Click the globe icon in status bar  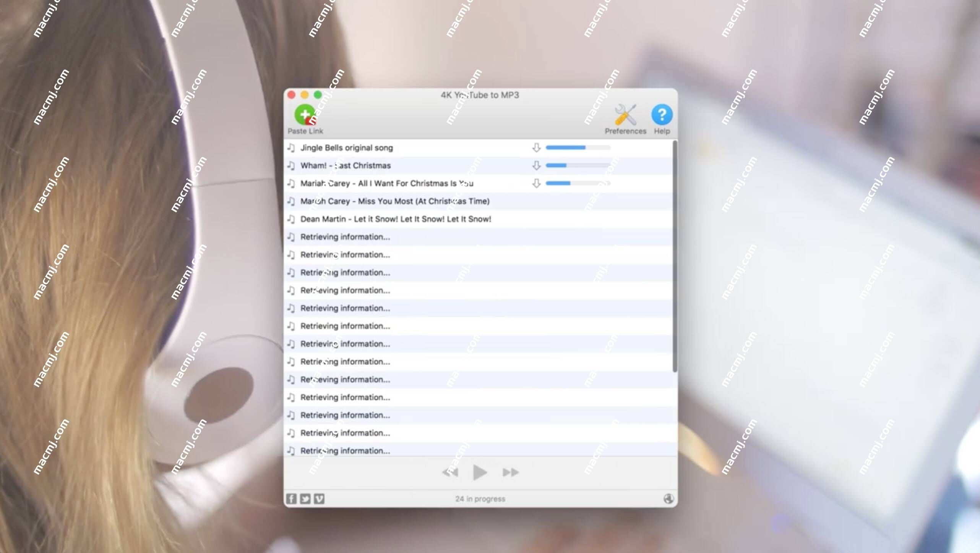[668, 499]
